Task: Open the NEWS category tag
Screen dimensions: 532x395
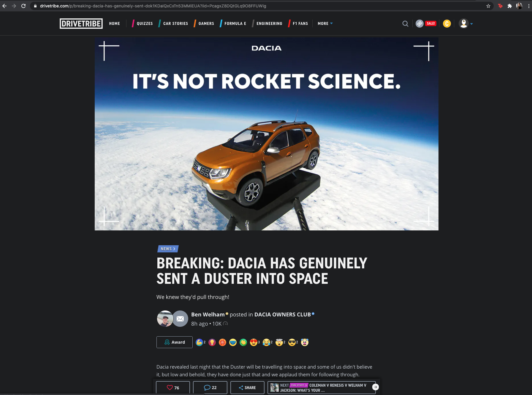Action: click(168, 249)
